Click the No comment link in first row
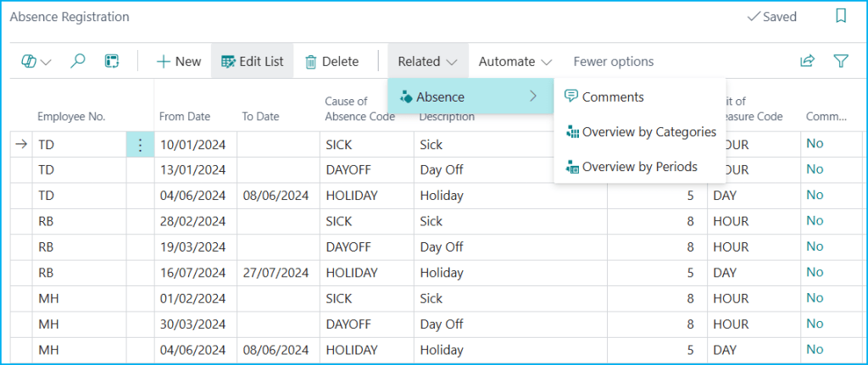 coord(815,143)
